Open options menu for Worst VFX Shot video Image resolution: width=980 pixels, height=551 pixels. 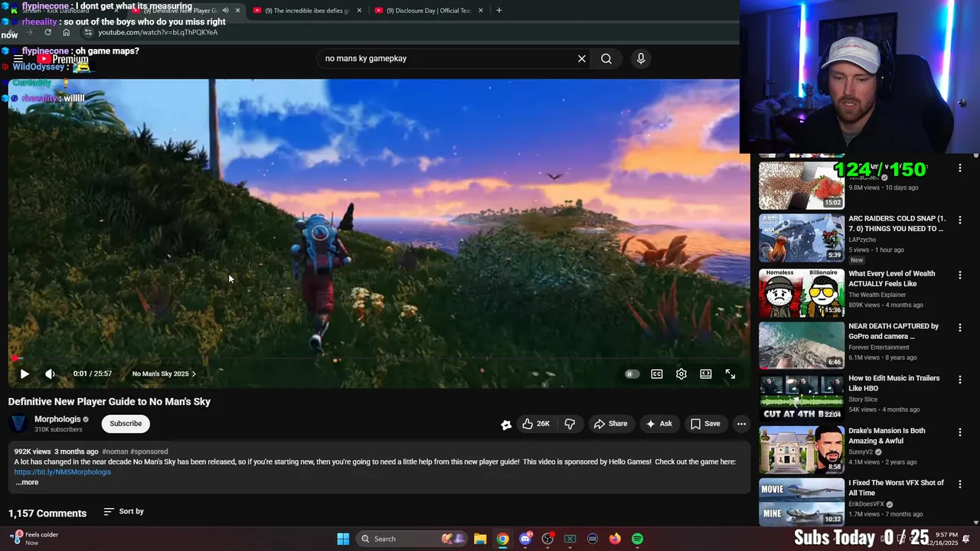tap(960, 484)
